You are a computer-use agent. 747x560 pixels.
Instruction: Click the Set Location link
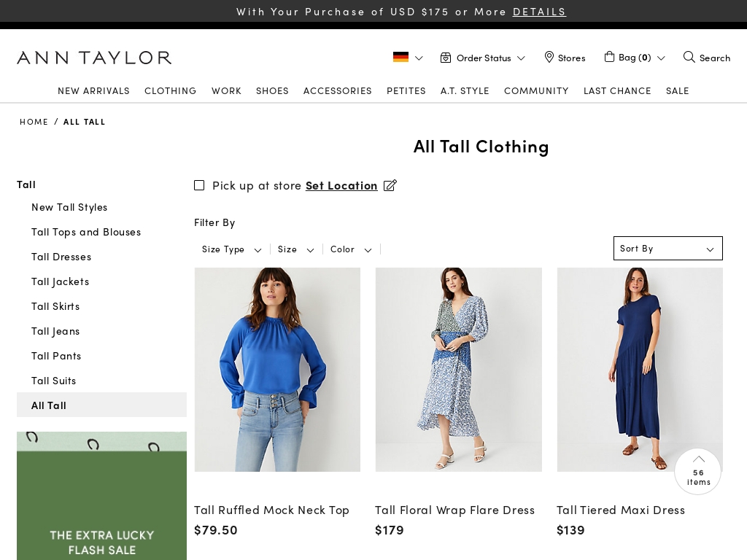pos(341,185)
